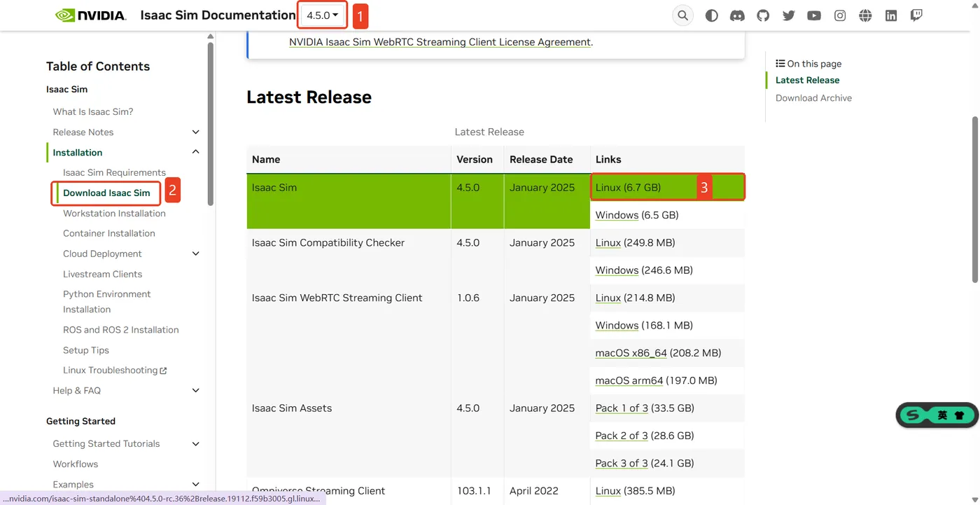Select Download Isaac Sim sidebar entry

[x=106, y=193]
